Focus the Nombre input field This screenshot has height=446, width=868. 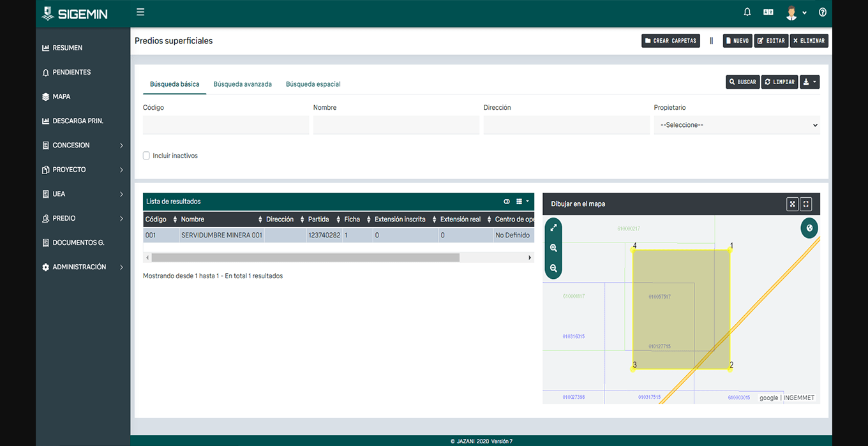click(x=396, y=125)
